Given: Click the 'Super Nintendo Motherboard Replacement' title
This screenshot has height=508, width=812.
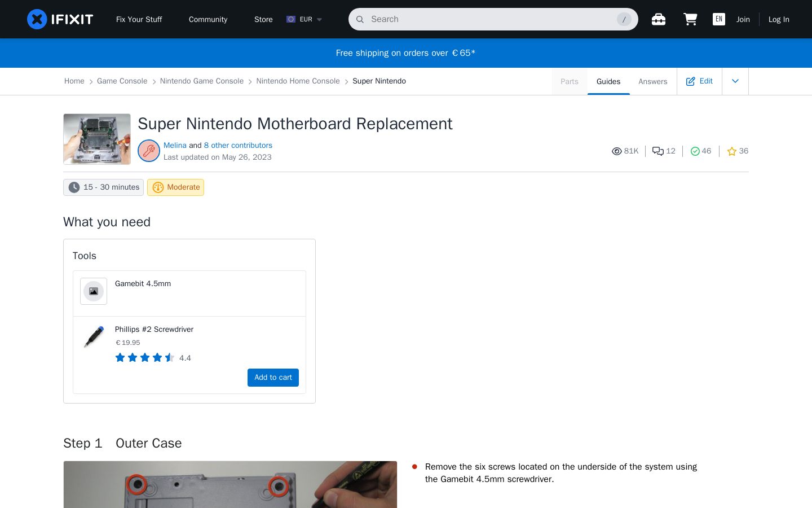Looking at the screenshot, I should tap(295, 124).
